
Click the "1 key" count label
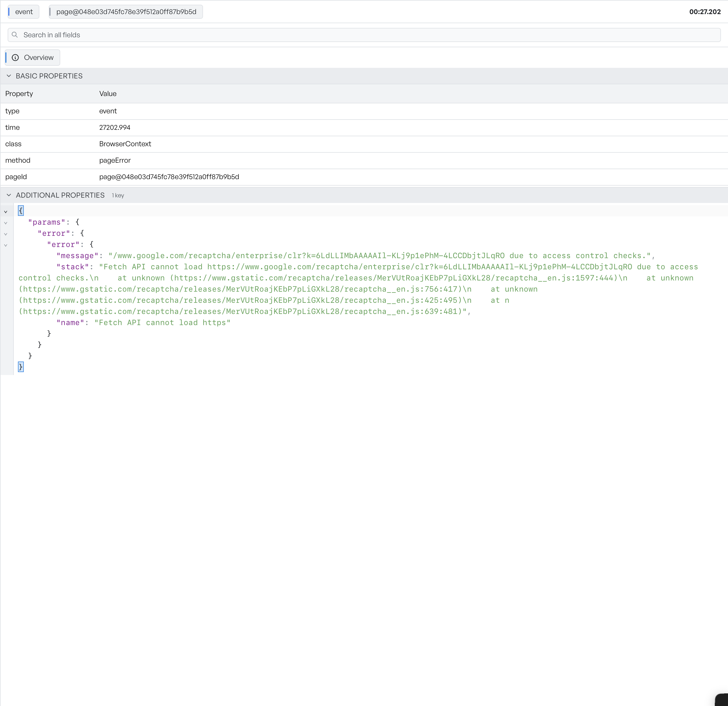pos(118,195)
